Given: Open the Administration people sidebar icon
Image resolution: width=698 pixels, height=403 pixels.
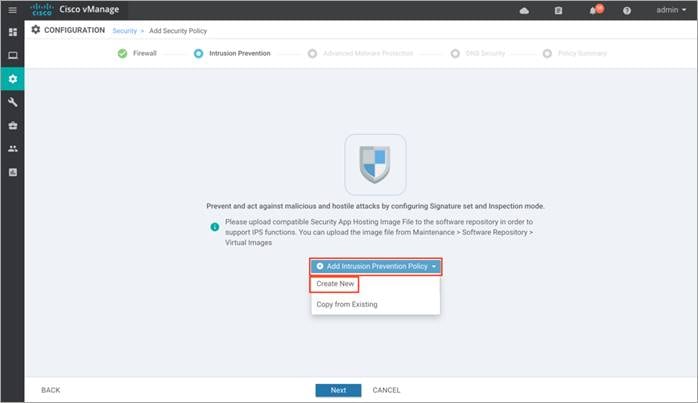Looking at the screenshot, I should click(x=13, y=149).
